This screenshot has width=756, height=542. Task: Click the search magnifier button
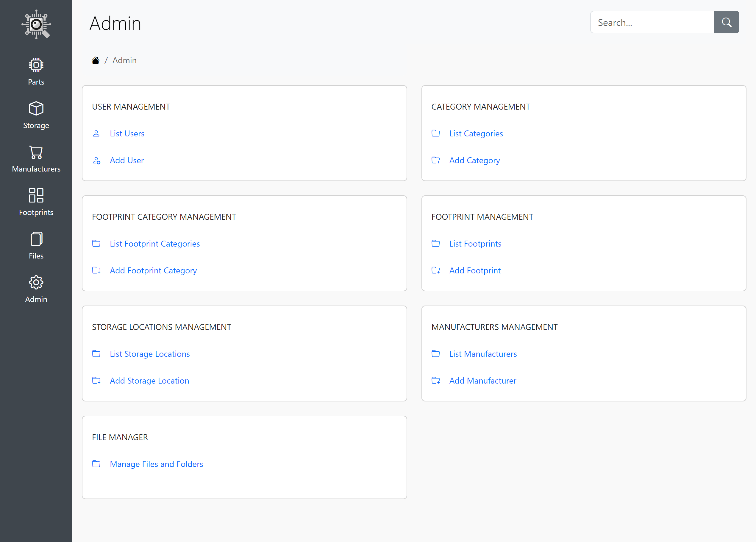(x=727, y=22)
